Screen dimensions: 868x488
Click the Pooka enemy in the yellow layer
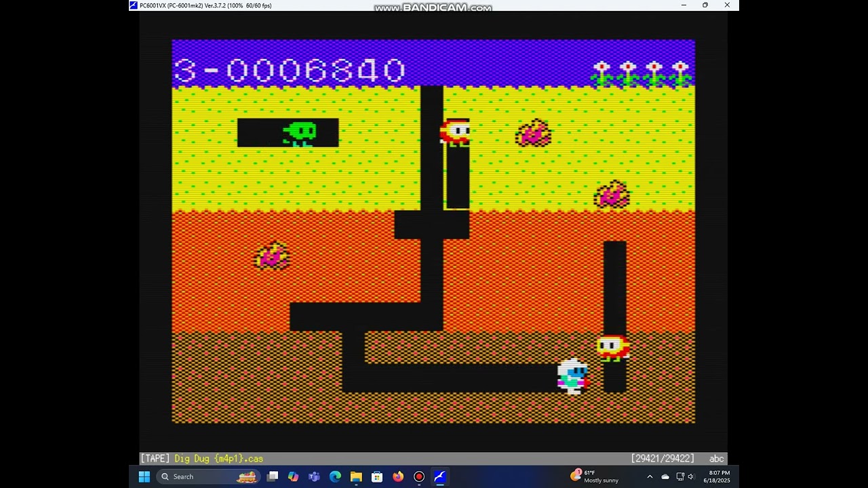coord(455,132)
